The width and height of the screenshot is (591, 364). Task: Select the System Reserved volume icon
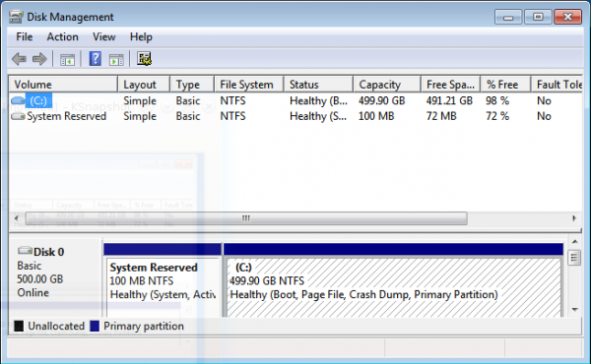18,116
